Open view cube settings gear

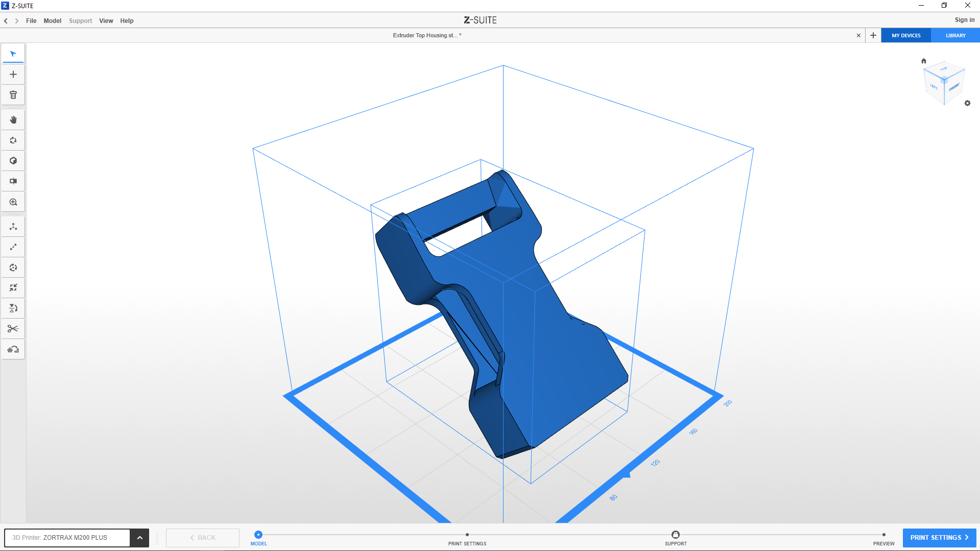tap(967, 103)
